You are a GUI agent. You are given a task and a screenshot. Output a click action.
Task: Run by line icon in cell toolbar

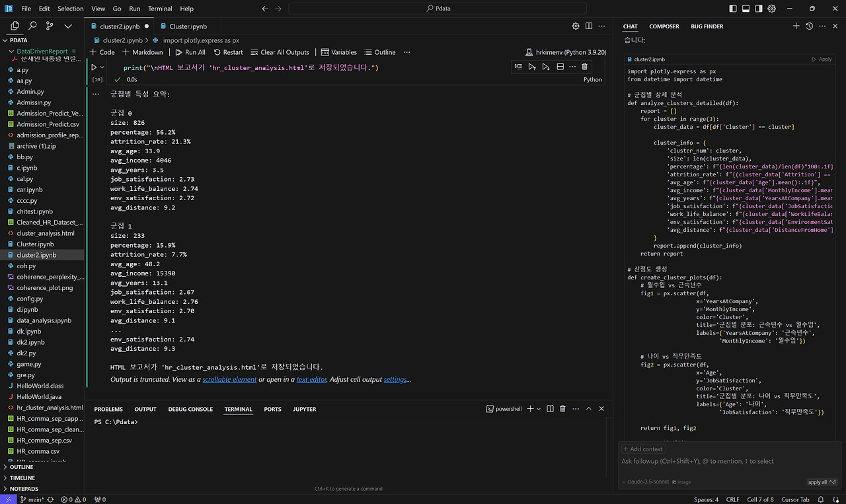tap(518, 67)
